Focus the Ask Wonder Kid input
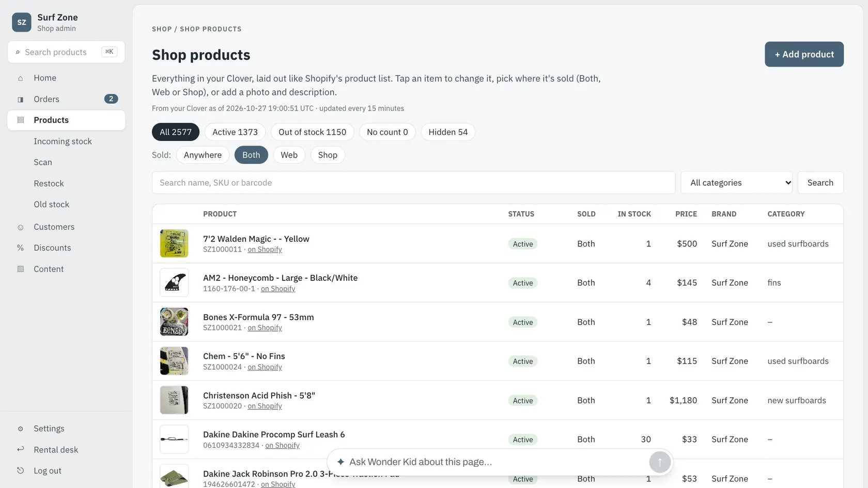The width and height of the screenshot is (868, 488). [x=496, y=462]
